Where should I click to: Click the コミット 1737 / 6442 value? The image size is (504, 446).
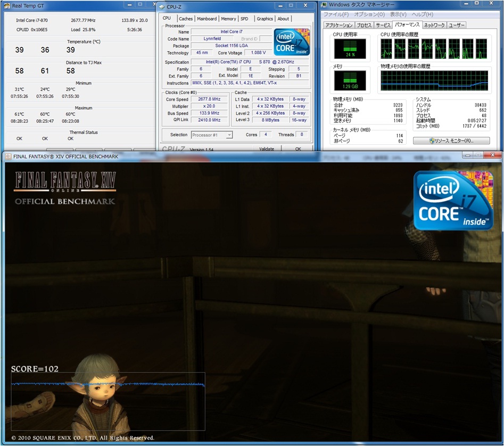pos(474,126)
